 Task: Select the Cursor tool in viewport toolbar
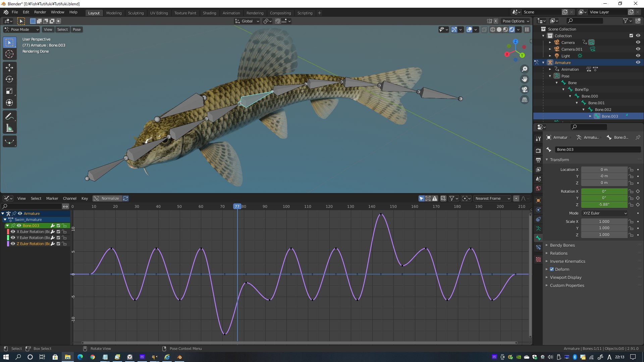pos(9,54)
